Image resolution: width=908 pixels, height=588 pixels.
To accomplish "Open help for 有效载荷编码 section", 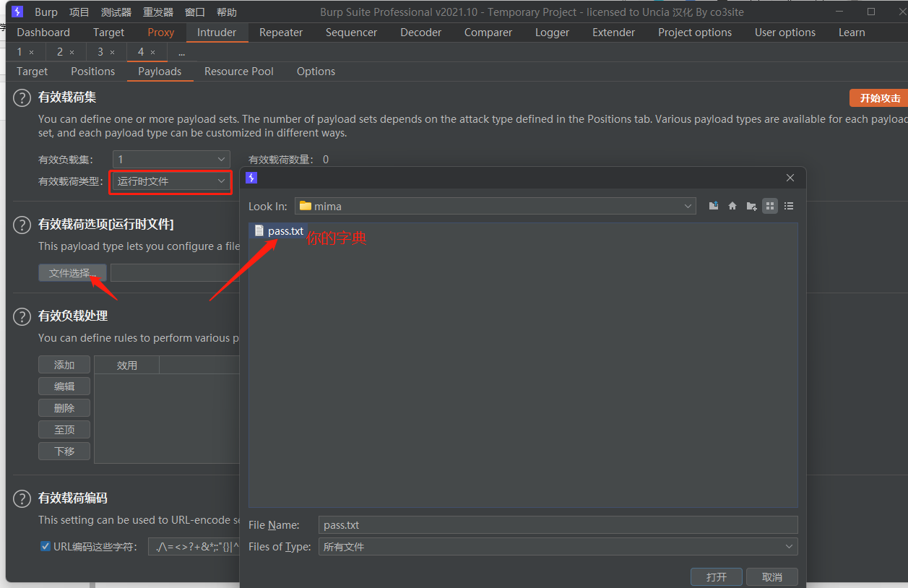I will coord(22,498).
